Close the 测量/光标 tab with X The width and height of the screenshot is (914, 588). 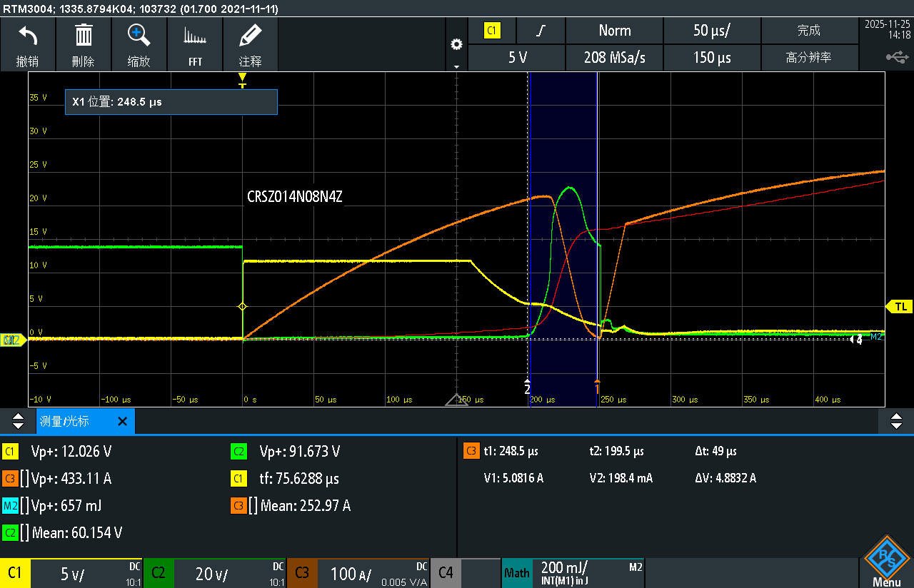coord(122,422)
